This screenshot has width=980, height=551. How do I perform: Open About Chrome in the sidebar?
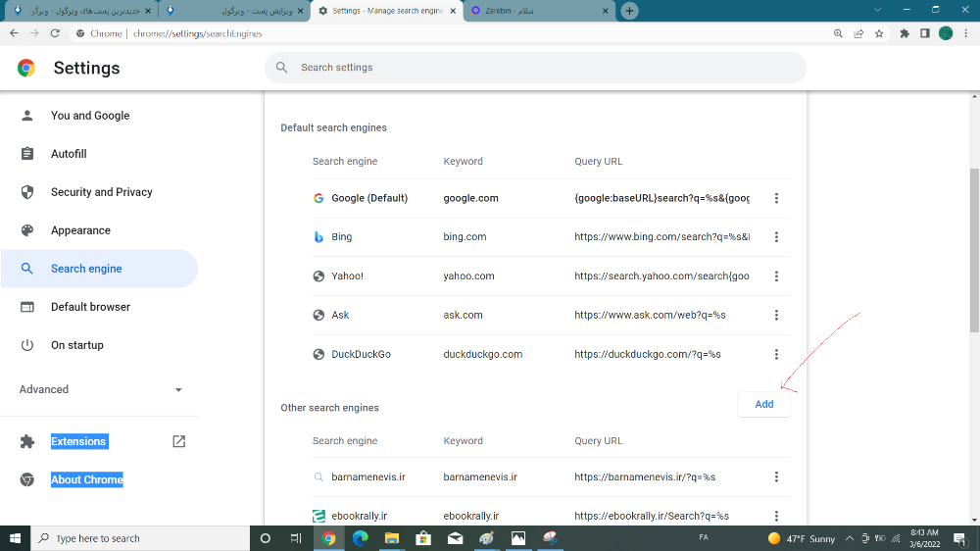click(87, 479)
